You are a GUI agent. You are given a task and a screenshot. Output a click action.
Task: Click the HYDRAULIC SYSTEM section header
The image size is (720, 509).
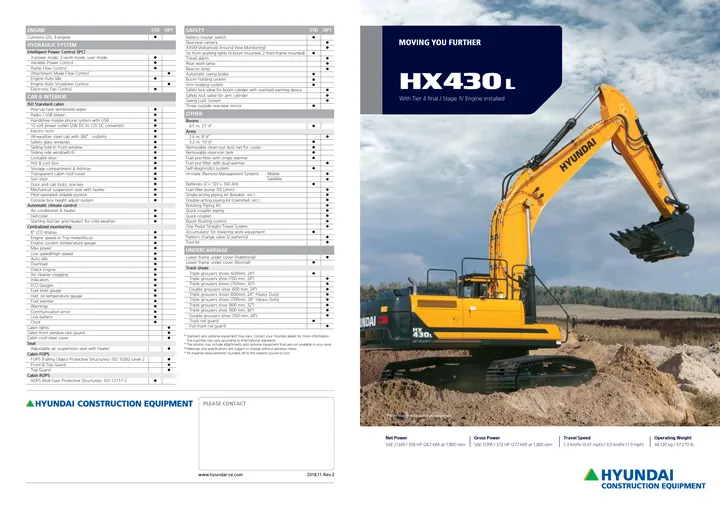point(101,45)
